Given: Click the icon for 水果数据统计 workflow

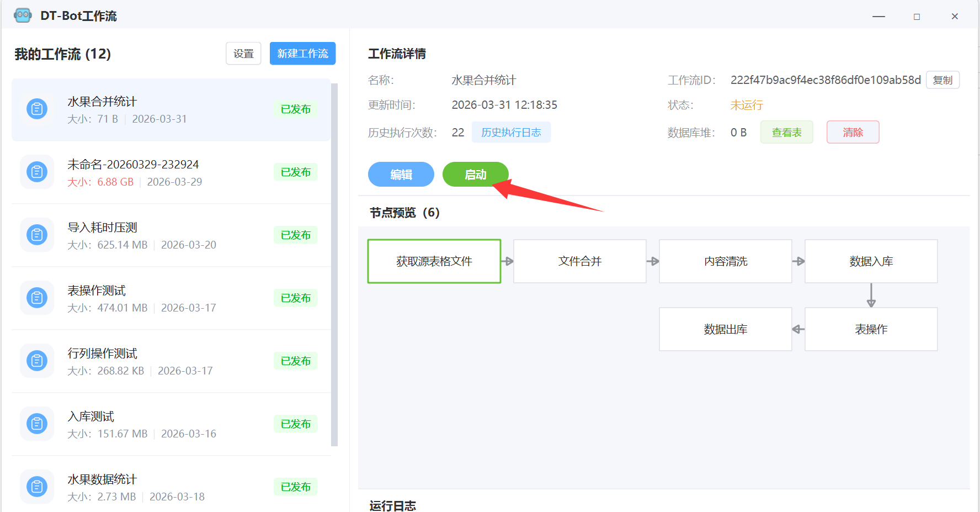Looking at the screenshot, I should point(37,487).
